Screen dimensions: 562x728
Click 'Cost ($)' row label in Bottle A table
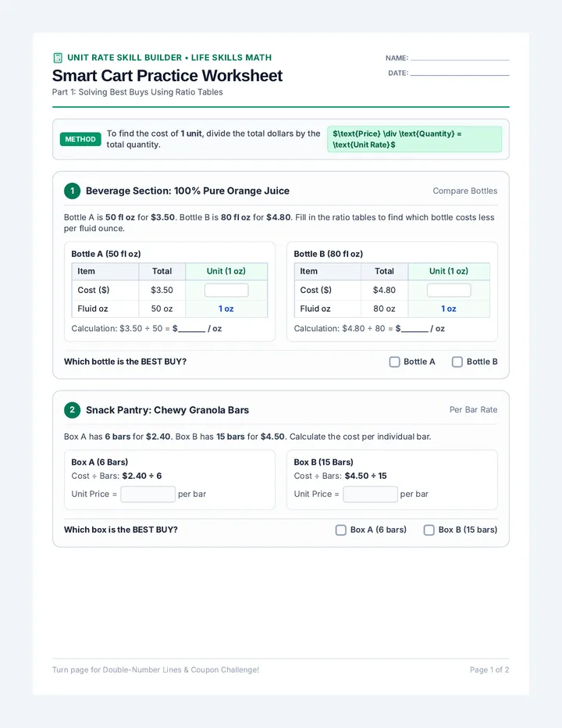94,290
